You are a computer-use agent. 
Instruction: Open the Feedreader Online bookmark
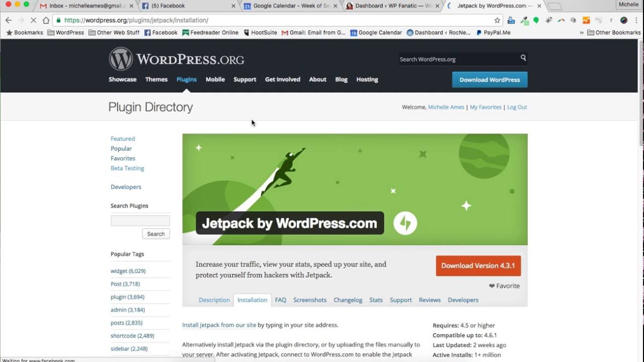210,33
